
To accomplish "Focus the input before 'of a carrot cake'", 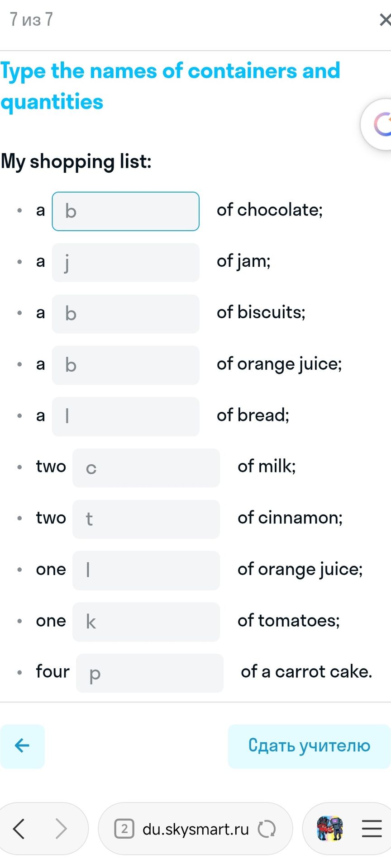I will (x=150, y=673).
